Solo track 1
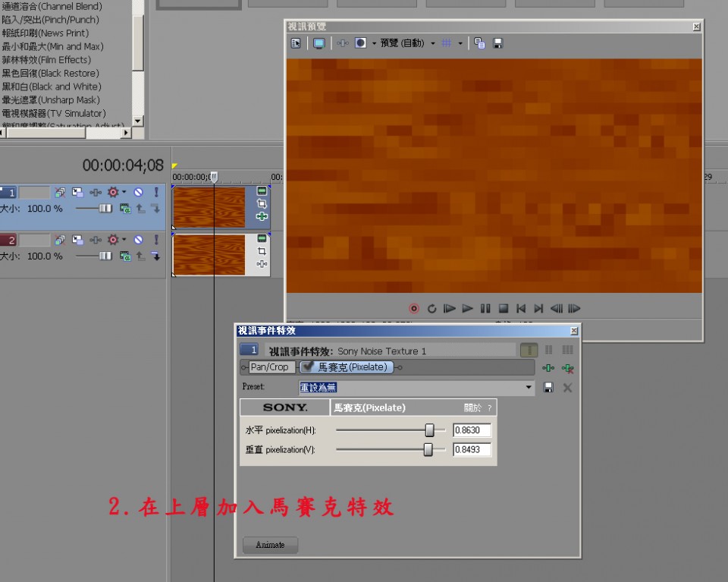The width and height of the screenshot is (728, 582). pyautogui.click(x=156, y=192)
